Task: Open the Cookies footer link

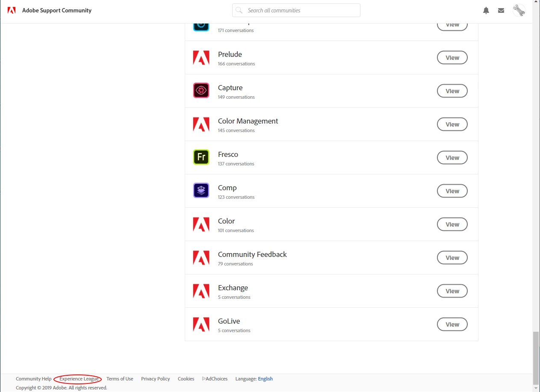Action: 186,379
